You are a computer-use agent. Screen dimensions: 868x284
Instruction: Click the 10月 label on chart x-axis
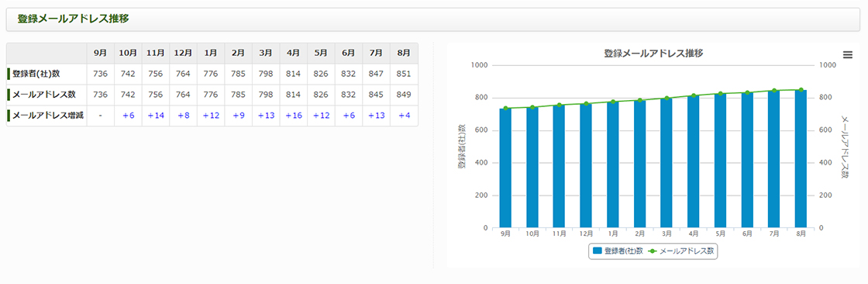coord(532,234)
